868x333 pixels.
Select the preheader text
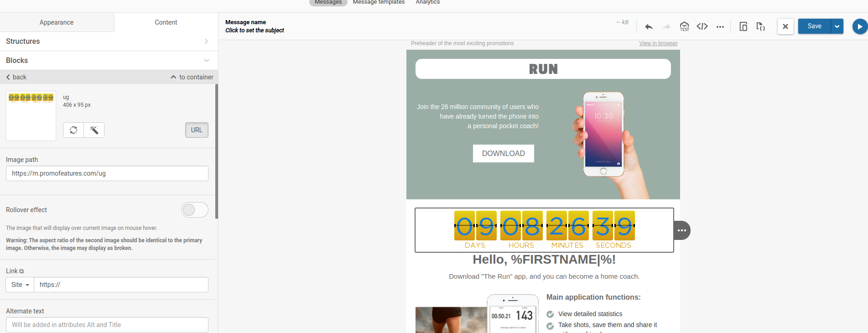click(x=462, y=43)
